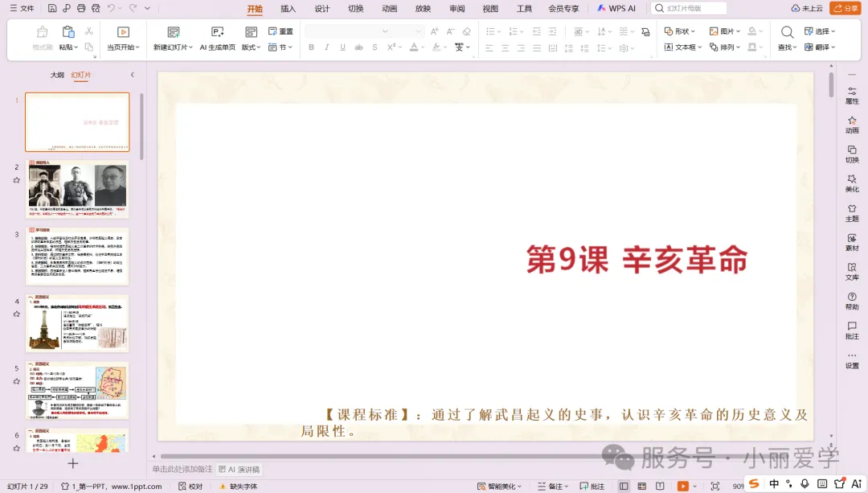Click the Save icon in the title bar
Screen dimensions: 868x493
52,8
